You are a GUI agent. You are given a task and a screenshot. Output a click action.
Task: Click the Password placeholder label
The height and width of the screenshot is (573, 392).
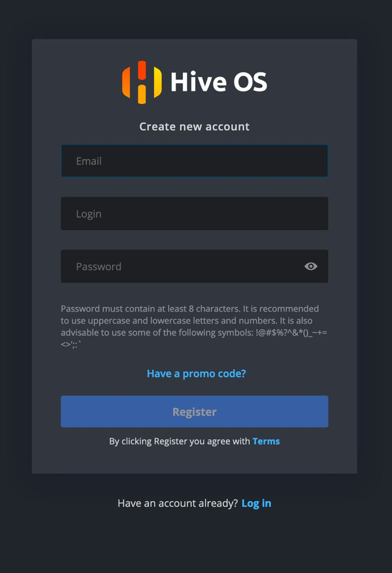99,267
